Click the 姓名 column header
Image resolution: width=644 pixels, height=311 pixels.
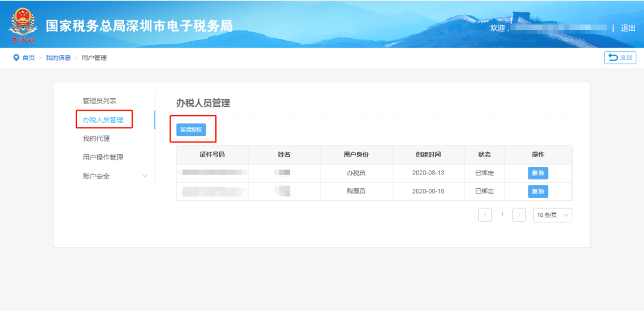tap(284, 155)
